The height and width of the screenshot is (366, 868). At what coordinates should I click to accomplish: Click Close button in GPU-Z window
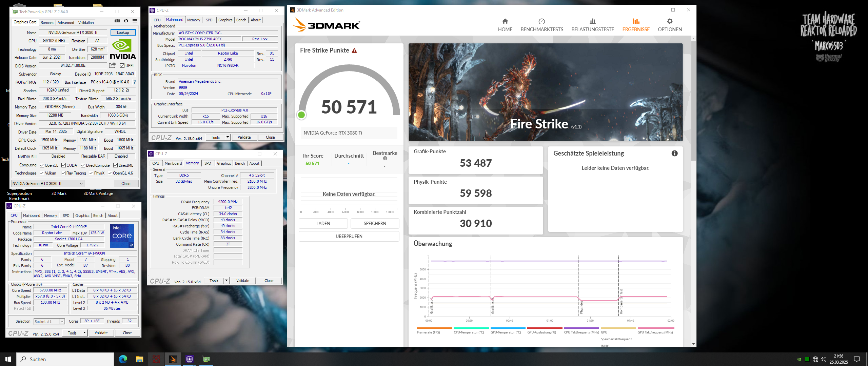(126, 183)
